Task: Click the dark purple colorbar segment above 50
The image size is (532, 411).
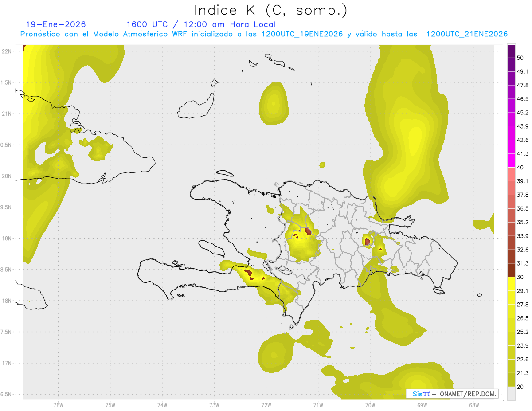Action: coord(511,51)
